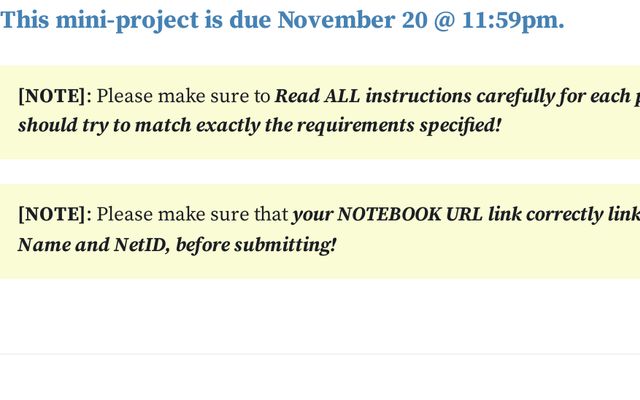640x400 pixels.
Task: Click "Please make sure that" in second note
Action: pyautogui.click(x=192, y=215)
